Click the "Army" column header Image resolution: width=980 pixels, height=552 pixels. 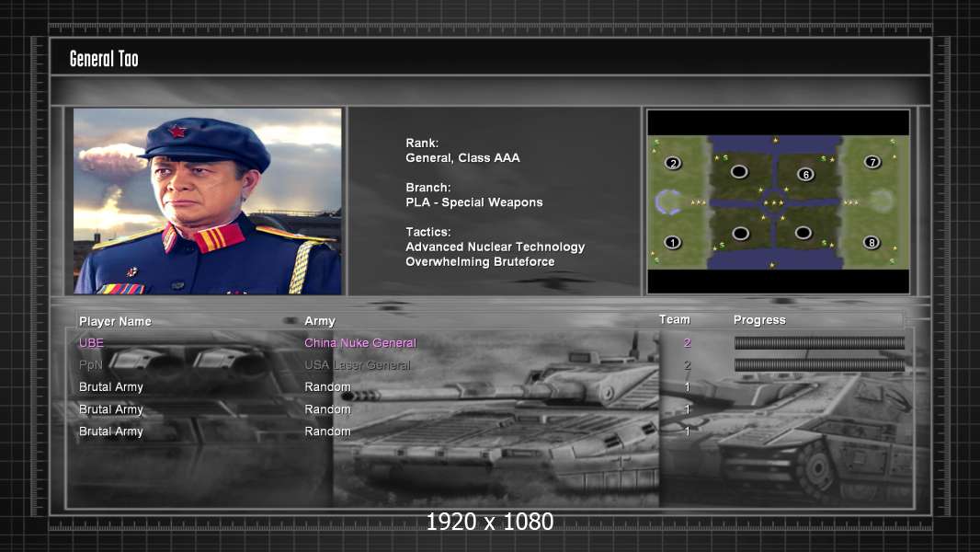tap(320, 321)
